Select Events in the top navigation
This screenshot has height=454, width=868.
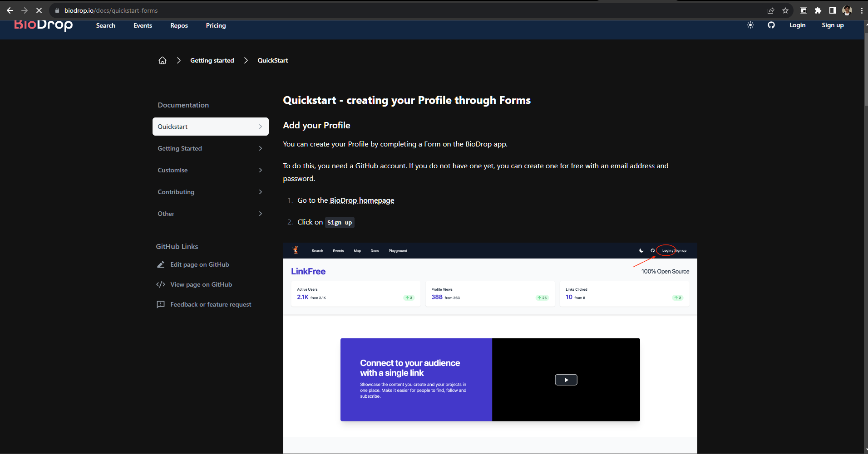point(143,25)
